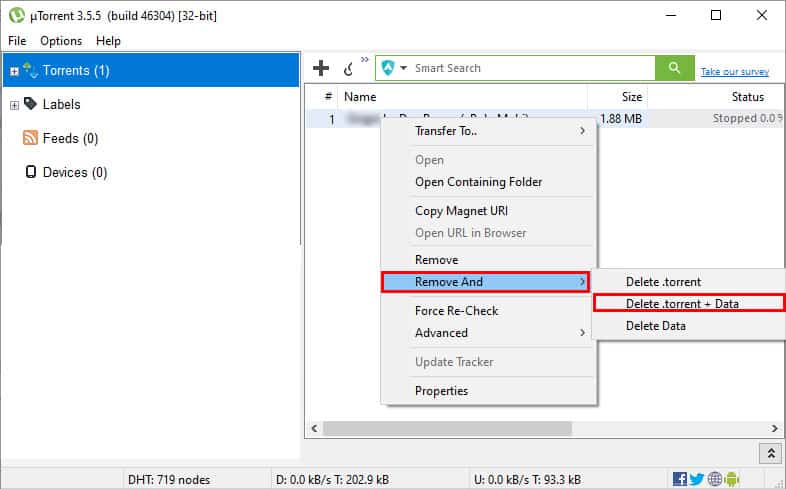Select Labels in the sidebar
This screenshot has width=786, height=489.
click(61, 104)
